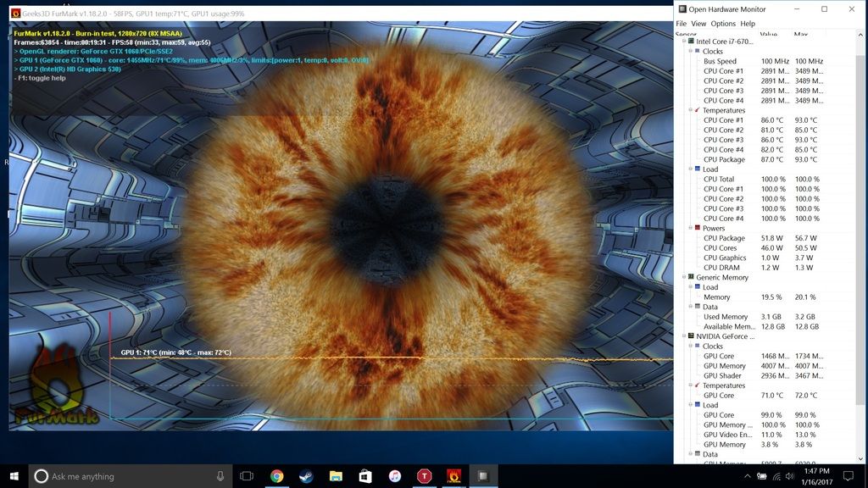Click the thermometer icon for GPU Temperatures

point(698,385)
